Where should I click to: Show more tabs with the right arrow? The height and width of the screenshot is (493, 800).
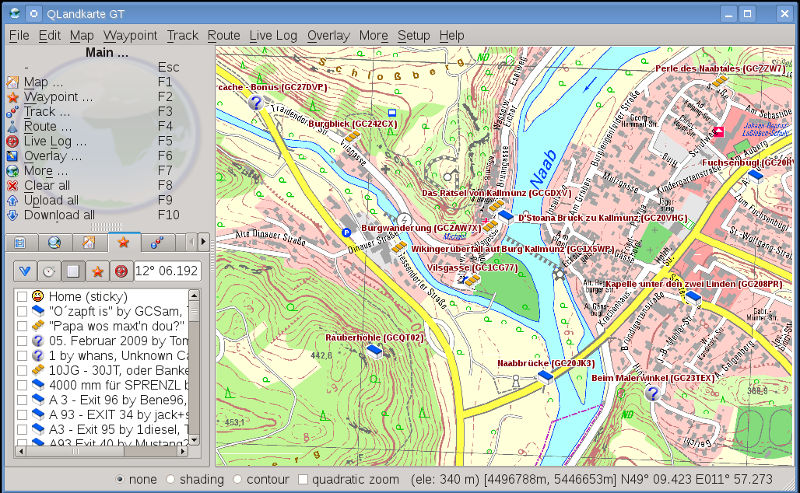pos(203,242)
